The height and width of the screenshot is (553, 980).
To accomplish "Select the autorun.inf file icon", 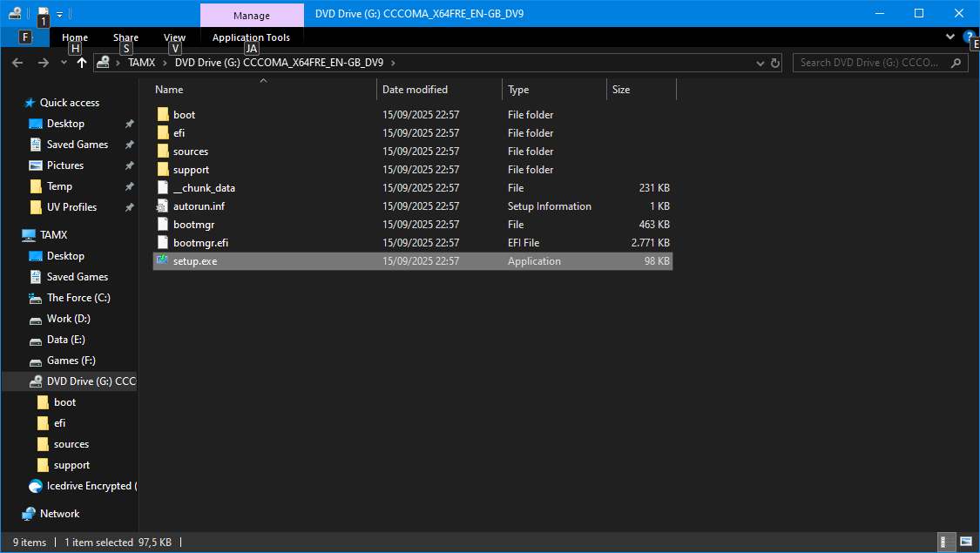I will (163, 206).
